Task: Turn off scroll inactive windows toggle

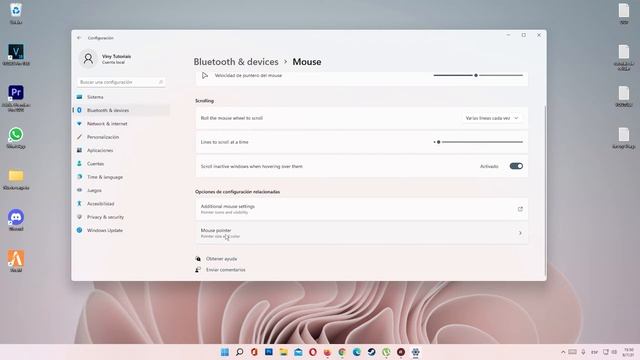Action: (516, 166)
